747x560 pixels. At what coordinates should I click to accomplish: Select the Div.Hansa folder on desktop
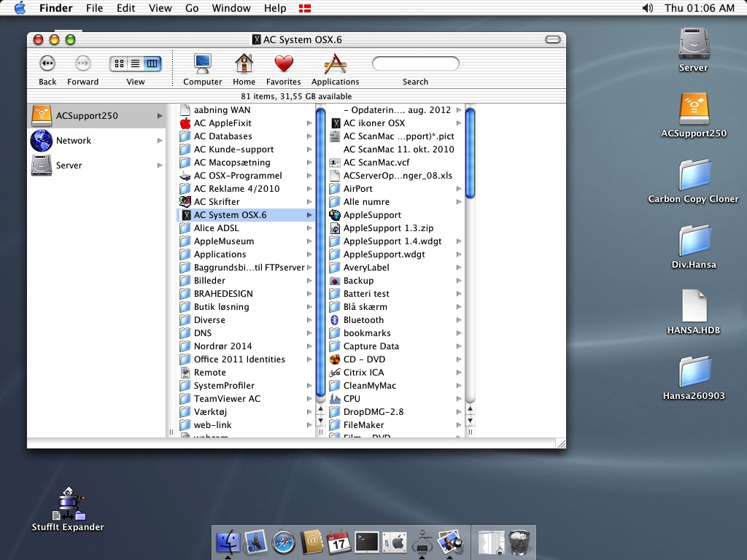tap(694, 241)
